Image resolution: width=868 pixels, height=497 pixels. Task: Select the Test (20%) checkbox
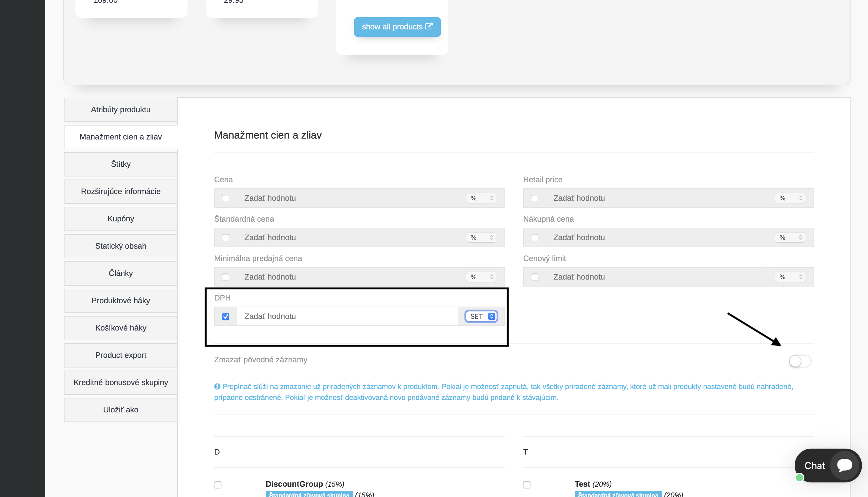click(x=527, y=485)
